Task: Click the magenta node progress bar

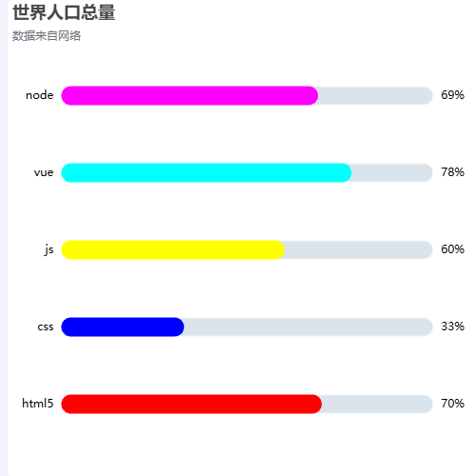Action: (189, 95)
